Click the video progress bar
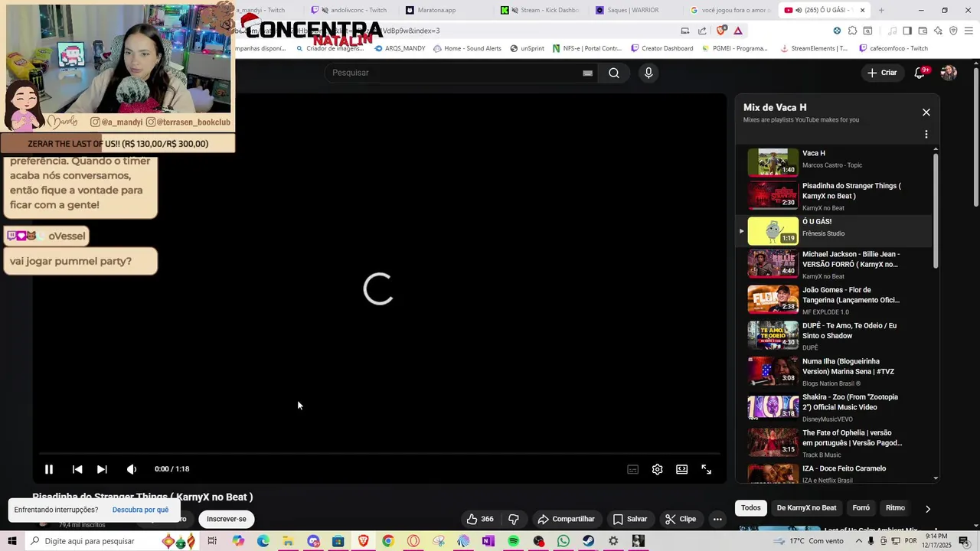 [x=379, y=454]
